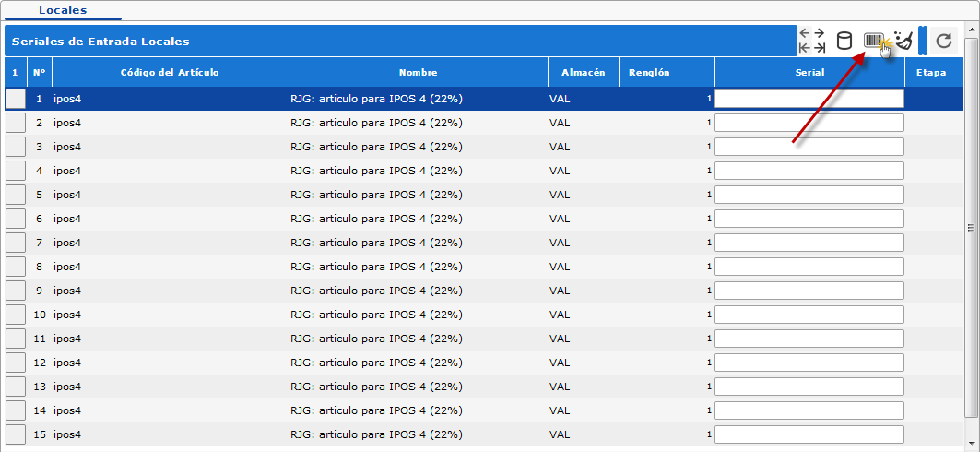Focus the Serial field in row 3
980x452 pixels.
click(x=809, y=147)
